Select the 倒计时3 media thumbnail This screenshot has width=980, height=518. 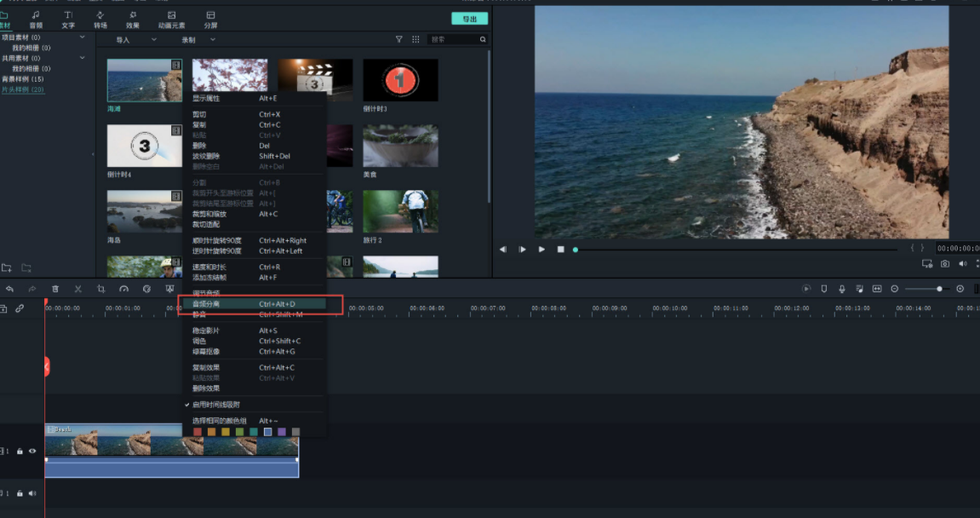point(401,80)
